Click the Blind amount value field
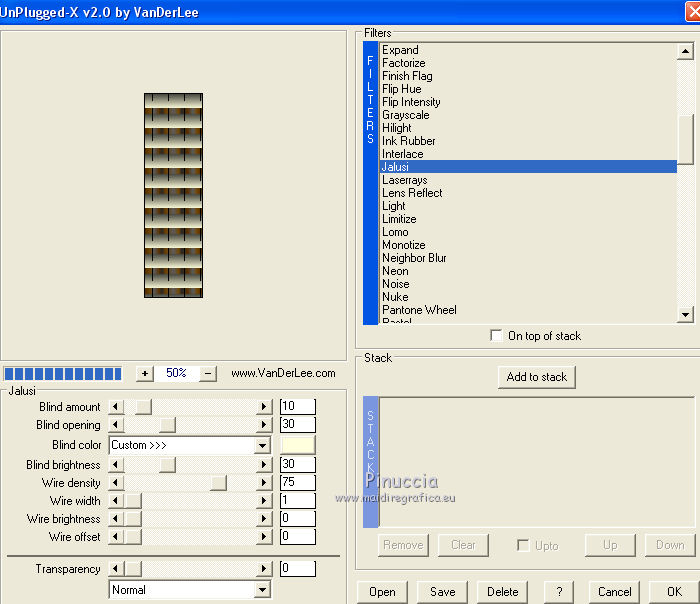 297,407
